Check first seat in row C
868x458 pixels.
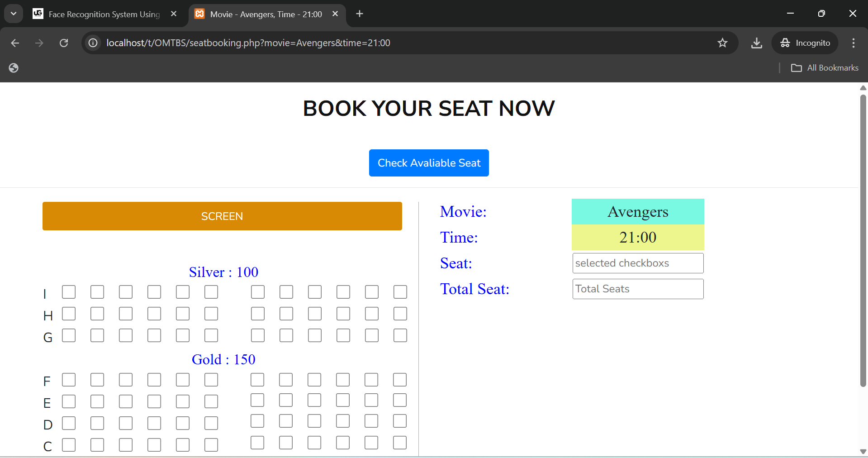[69, 445]
